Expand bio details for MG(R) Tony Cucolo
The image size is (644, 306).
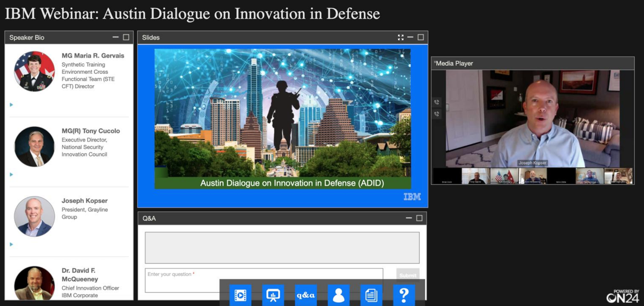(11, 174)
